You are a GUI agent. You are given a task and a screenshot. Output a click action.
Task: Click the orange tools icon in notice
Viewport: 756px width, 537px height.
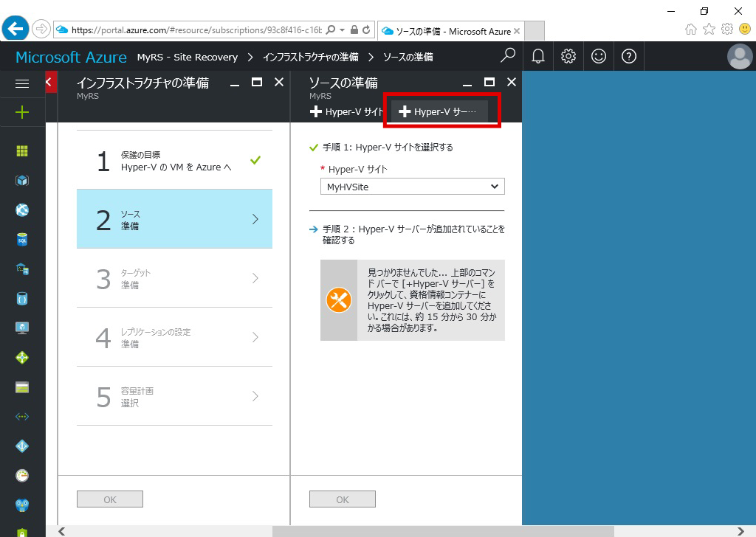pyautogui.click(x=339, y=300)
